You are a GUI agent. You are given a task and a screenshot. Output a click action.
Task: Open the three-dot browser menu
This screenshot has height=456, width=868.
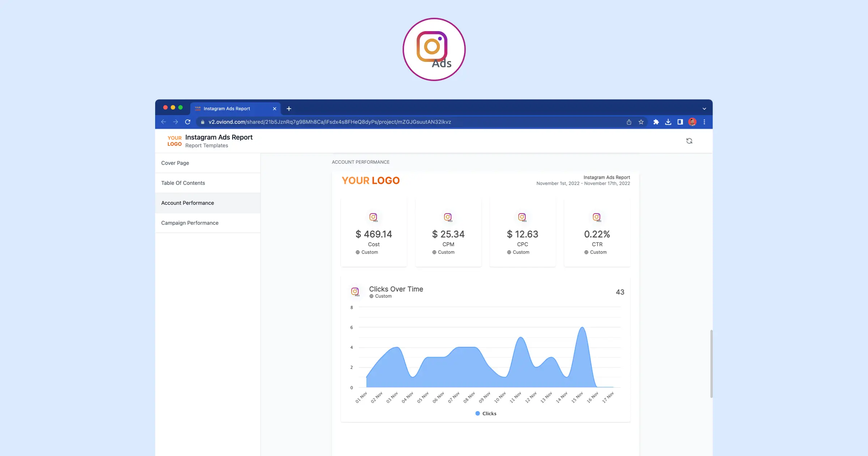[x=704, y=122]
